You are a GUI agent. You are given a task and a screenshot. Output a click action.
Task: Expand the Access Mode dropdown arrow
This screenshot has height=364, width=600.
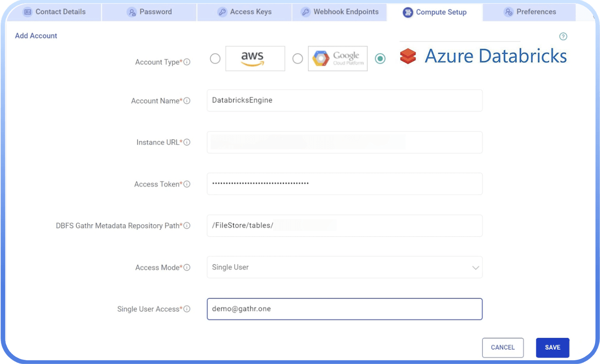pyautogui.click(x=475, y=268)
